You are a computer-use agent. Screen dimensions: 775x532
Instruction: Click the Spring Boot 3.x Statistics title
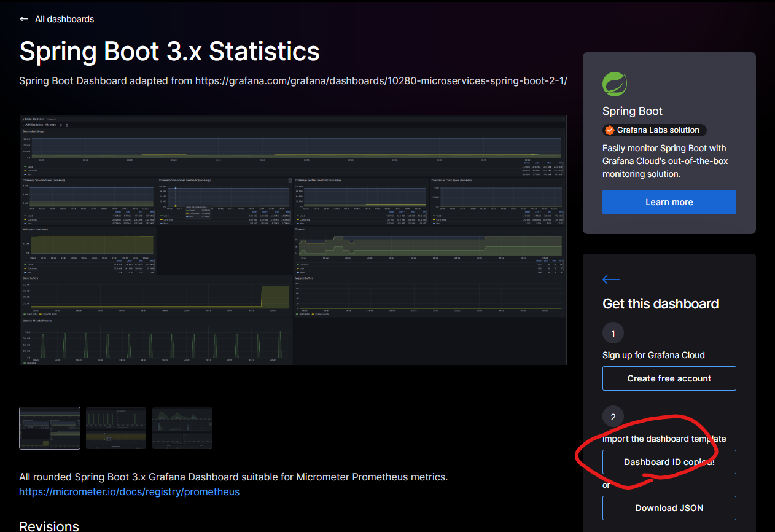169,52
